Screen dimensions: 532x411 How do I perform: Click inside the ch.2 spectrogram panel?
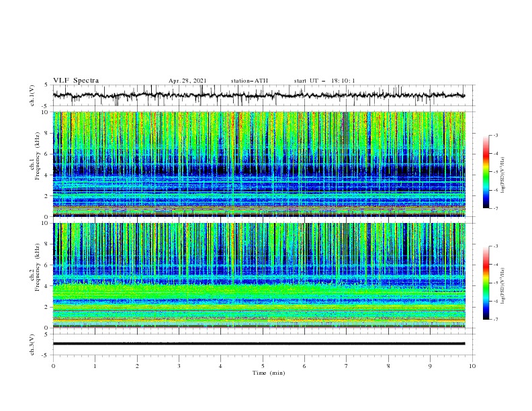point(259,275)
